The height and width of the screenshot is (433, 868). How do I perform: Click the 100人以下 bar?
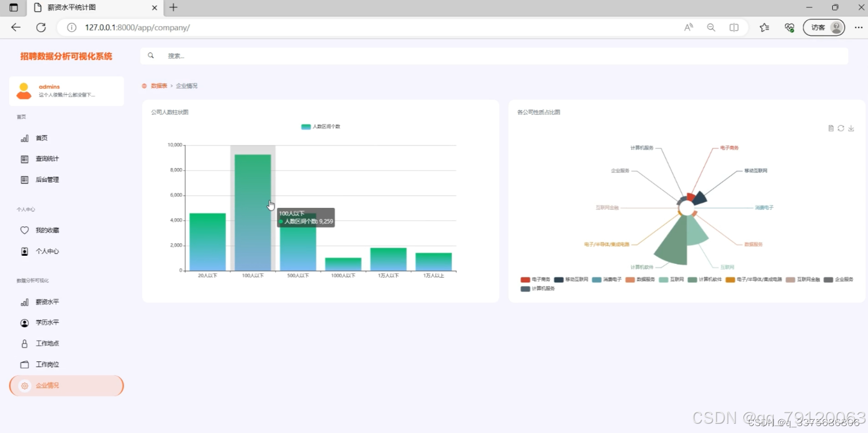pyautogui.click(x=253, y=212)
